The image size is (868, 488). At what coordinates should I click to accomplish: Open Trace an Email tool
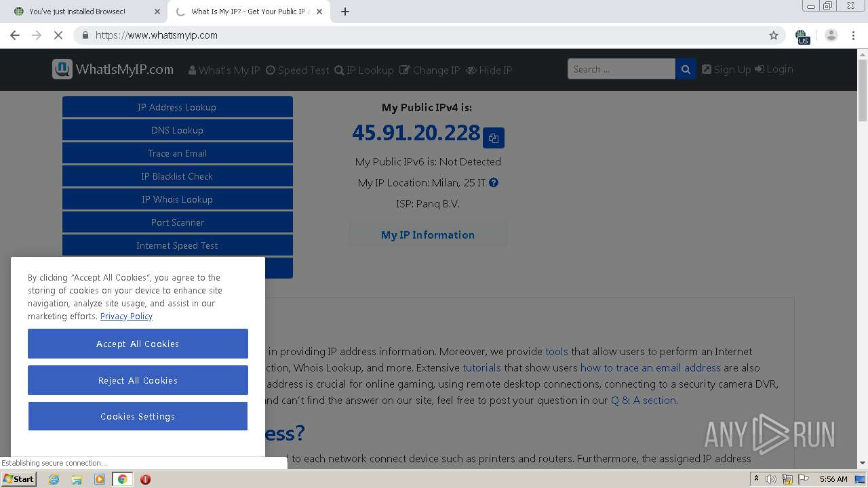pyautogui.click(x=178, y=153)
